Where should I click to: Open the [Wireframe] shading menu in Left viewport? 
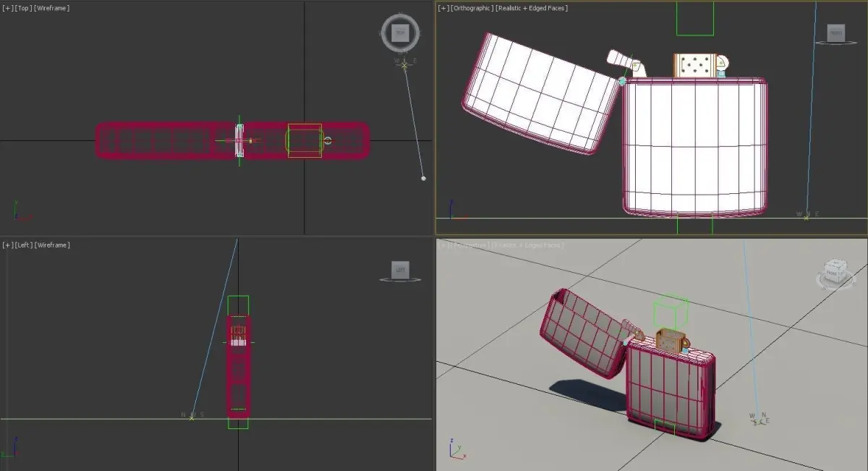point(51,245)
